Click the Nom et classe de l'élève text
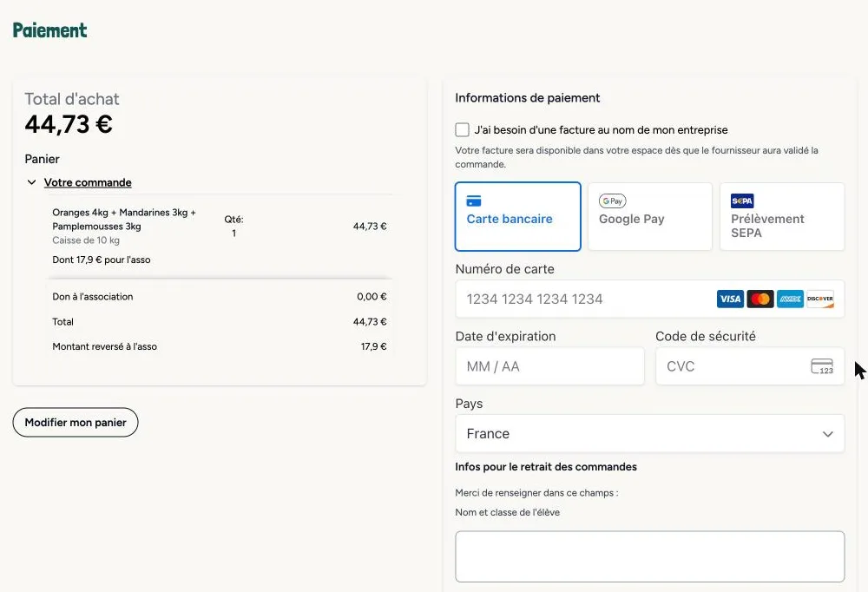This screenshot has height=592, width=868. click(507, 512)
